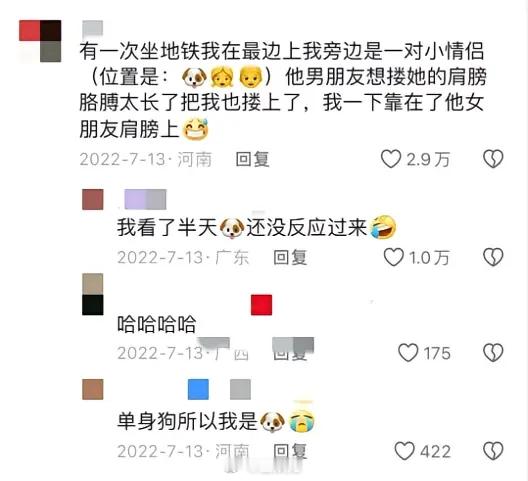Dislike the top subway comment via broken heart

[493, 159]
